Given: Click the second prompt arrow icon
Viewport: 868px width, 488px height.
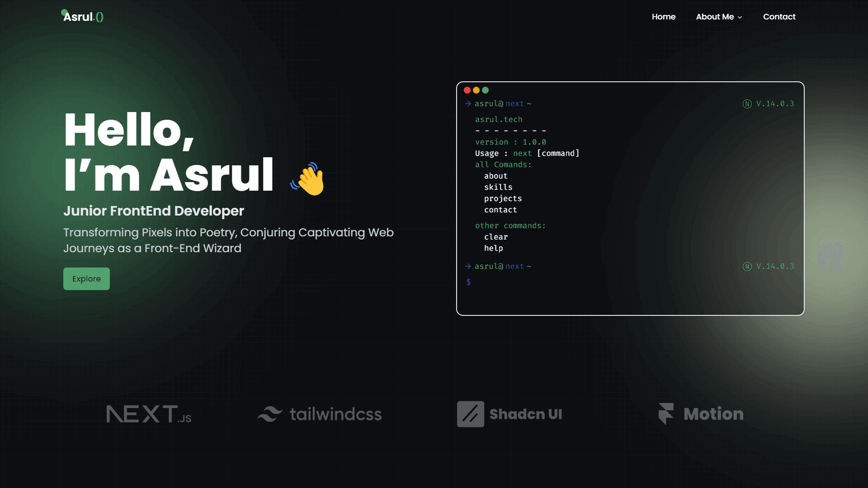Looking at the screenshot, I should (468, 267).
